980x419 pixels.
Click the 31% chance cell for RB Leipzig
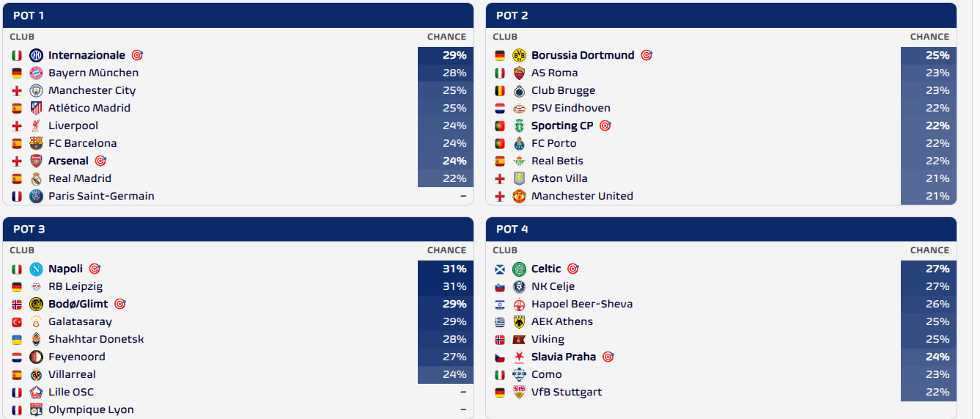pyautogui.click(x=446, y=286)
